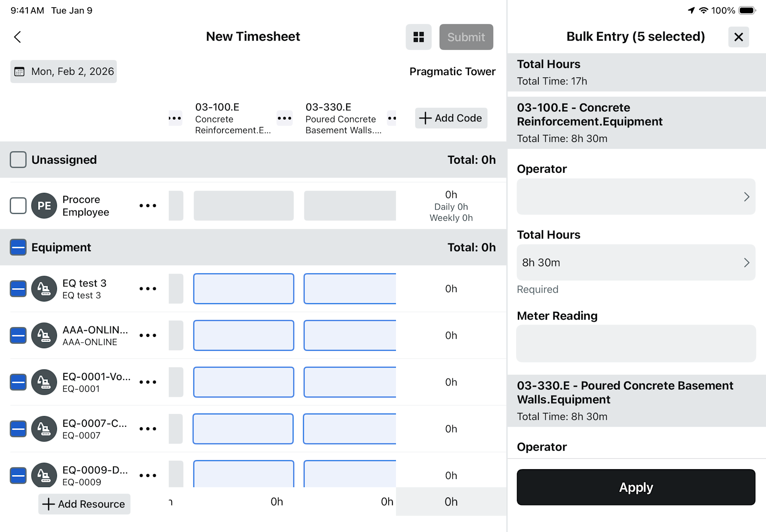Image resolution: width=766 pixels, height=532 pixels.
Task: Switch to grid layout view icon
Action: (419, 37)
